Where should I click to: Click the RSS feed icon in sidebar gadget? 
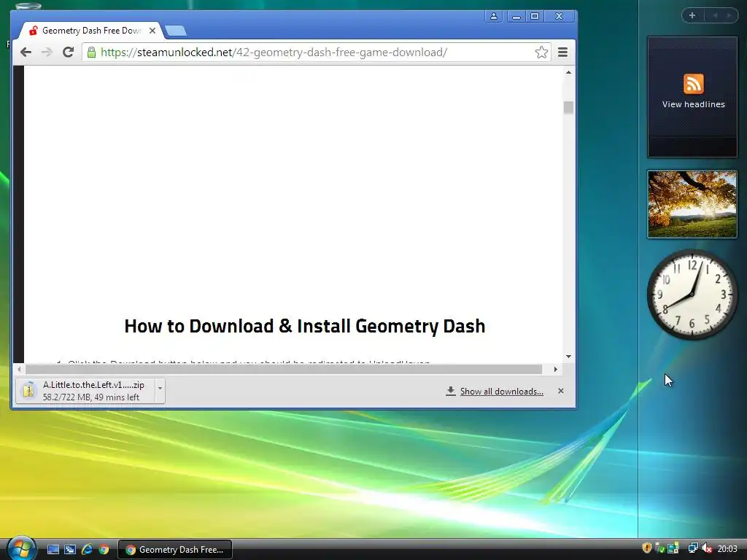693,84
